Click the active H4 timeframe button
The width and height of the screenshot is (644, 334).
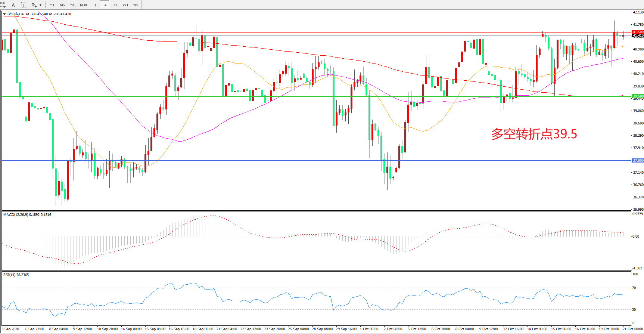coord(104,5)
